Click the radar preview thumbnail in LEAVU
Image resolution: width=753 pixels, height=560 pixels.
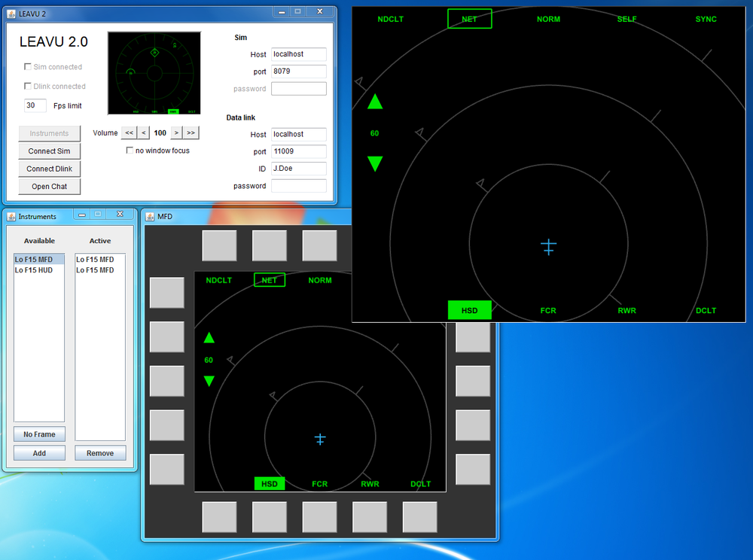[x=154, y=73]
